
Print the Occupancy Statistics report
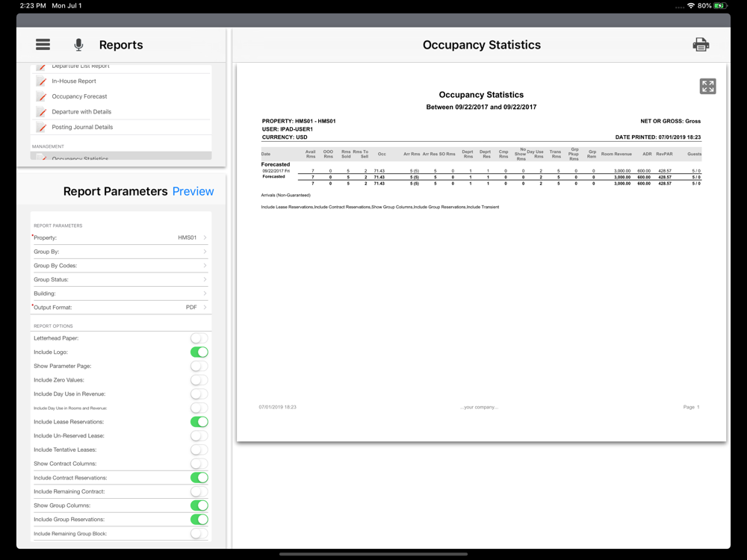click(701, 45)
